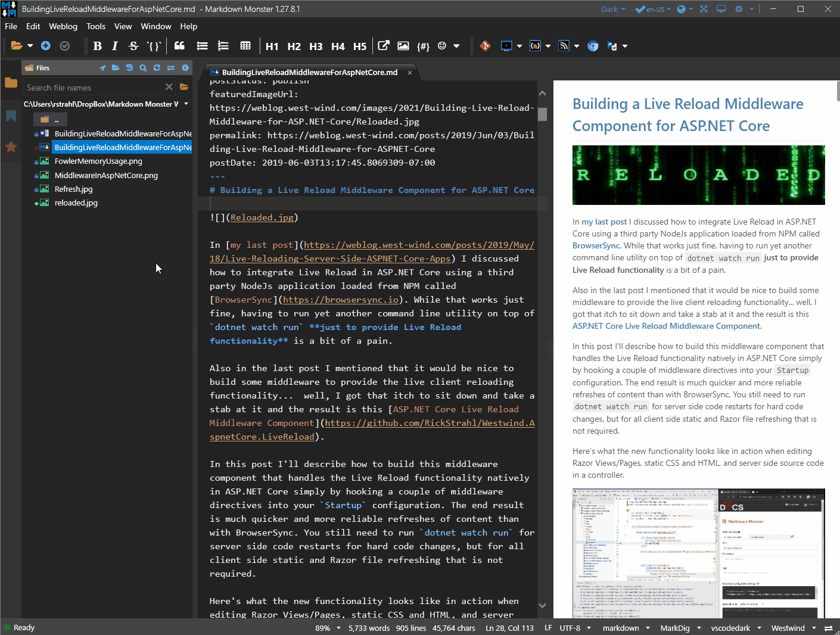Select Refresh.jpg in file list
The height and width of the screenshot is (635, 840).
tap(73, 189)
